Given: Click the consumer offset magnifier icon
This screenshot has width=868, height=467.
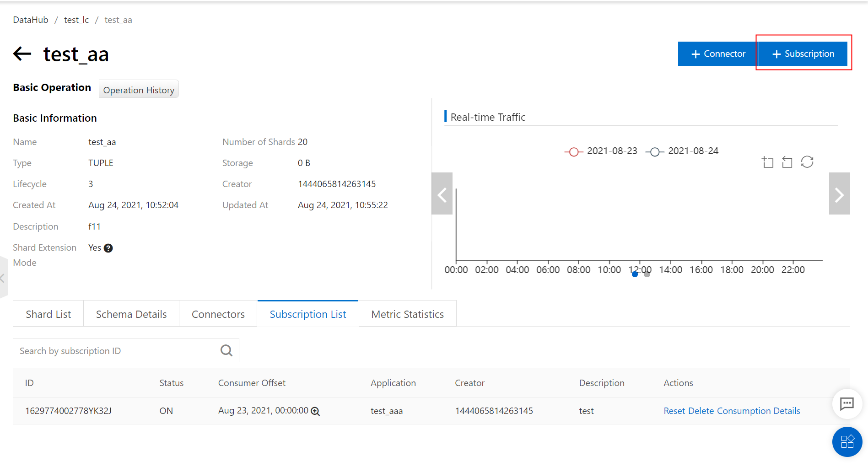Looking at the screenshot, I should click(315, 411).
